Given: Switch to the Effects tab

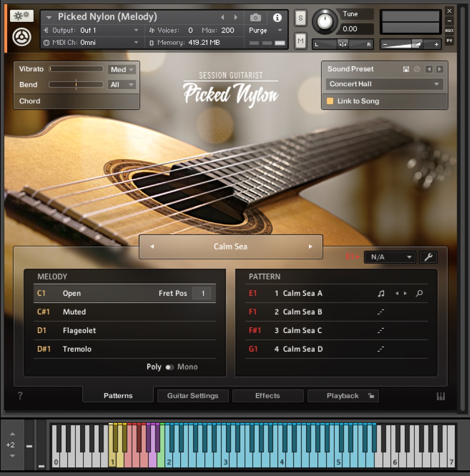Looking at the screenshot, I should click(267, 395).
